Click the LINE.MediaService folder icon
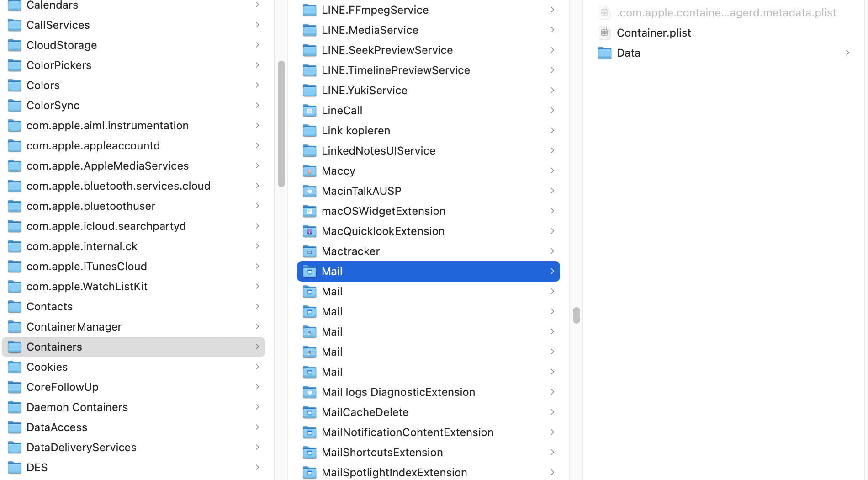Screen dimensions: 868x480 310,30
